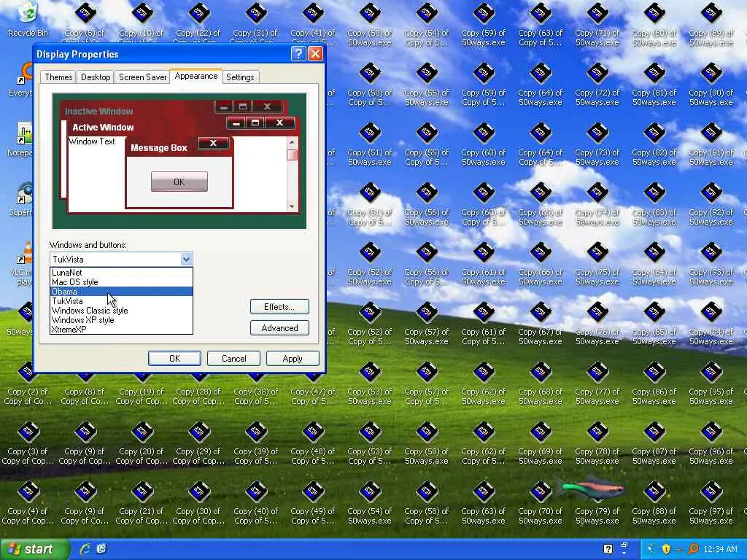
Task: Switch to the Appearance tab
Action: pos(196,76)
